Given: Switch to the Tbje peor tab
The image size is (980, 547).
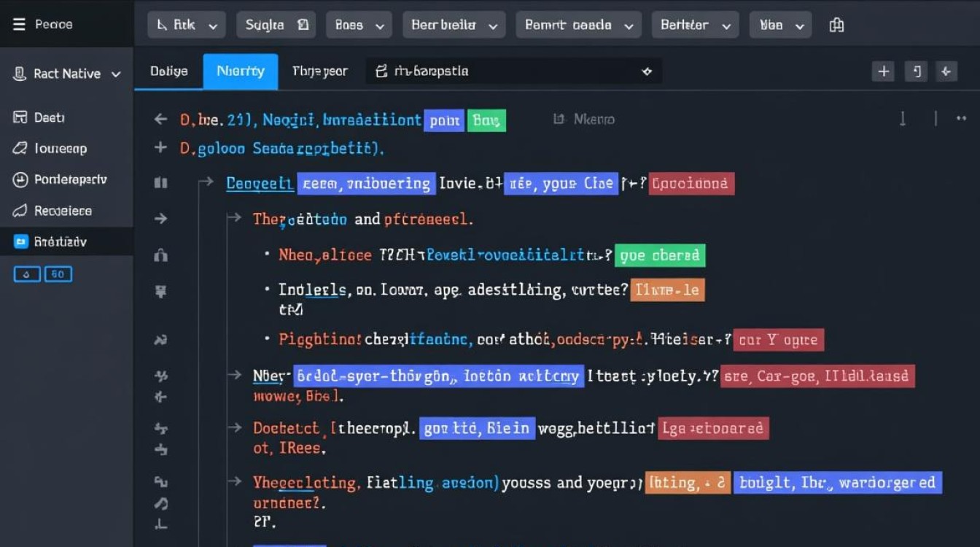Looking at the screenshot, I should click(x=319, y=71).
